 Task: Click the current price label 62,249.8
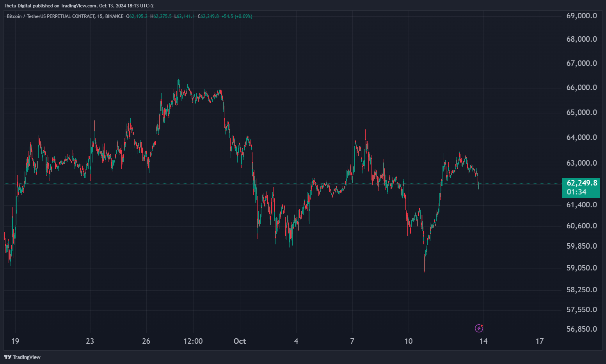pyautogui.click(x=582, y=183)
